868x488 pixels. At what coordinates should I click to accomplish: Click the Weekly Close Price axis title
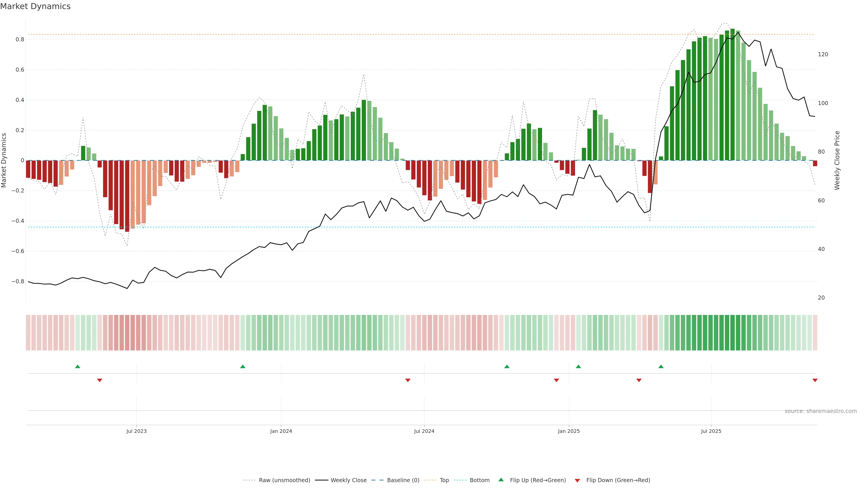point(837,160)
